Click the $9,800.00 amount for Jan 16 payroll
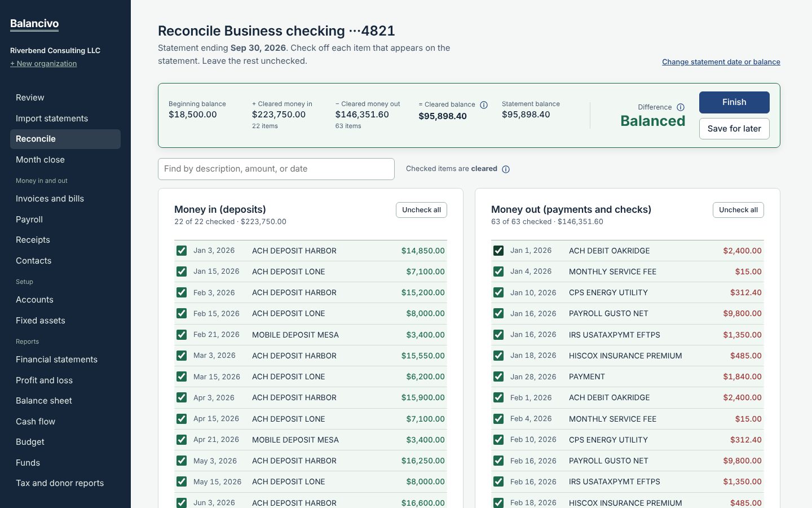This screenshot has height=508, width=812. coord(742,314)
